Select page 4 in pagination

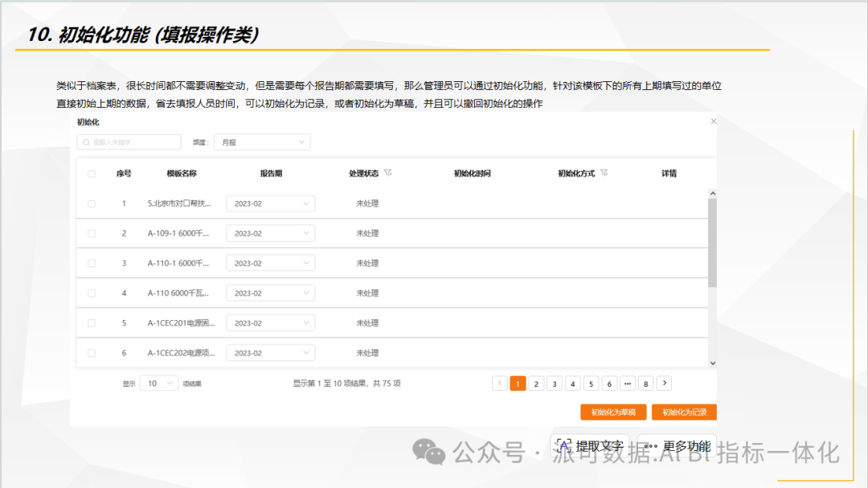572,383
